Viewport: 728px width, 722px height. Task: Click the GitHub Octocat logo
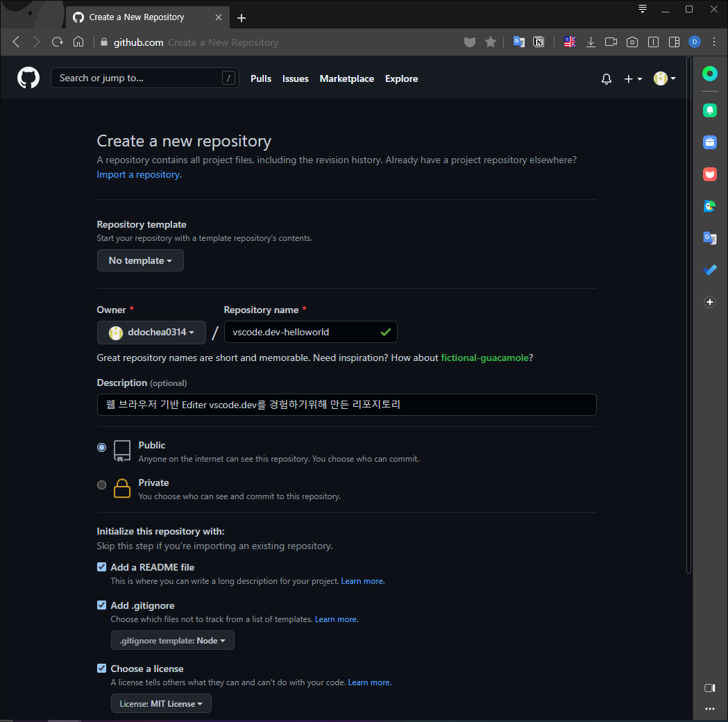tap(28, 78)
